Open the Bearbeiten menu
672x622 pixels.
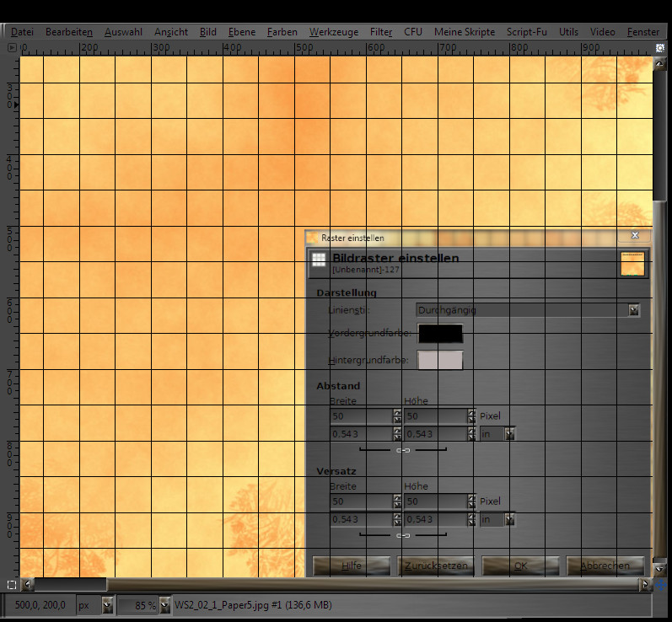[68, 32]
